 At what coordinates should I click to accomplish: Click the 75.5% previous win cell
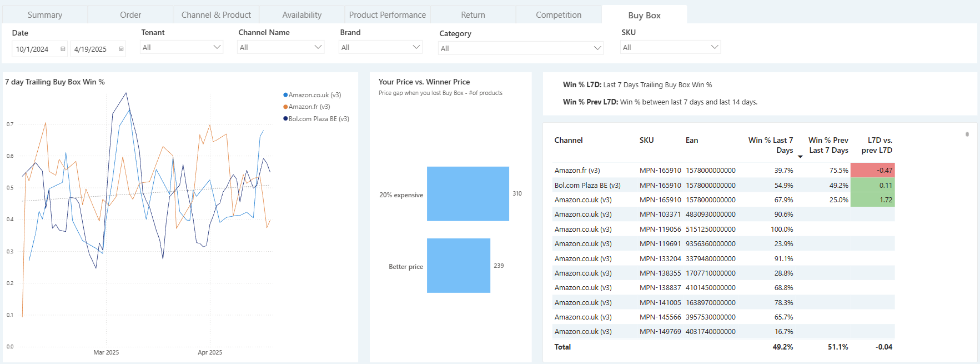(839, 171)
